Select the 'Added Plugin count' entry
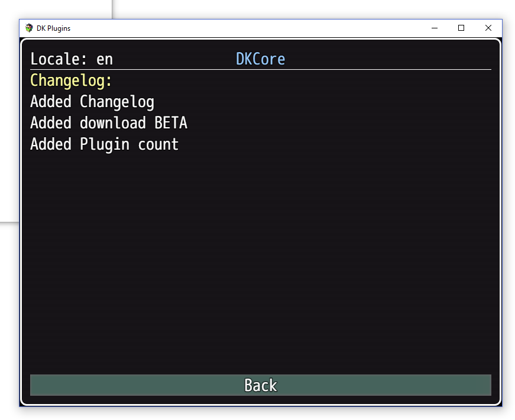515x420 pixels. pyautogui.click(x=104, y=144)
